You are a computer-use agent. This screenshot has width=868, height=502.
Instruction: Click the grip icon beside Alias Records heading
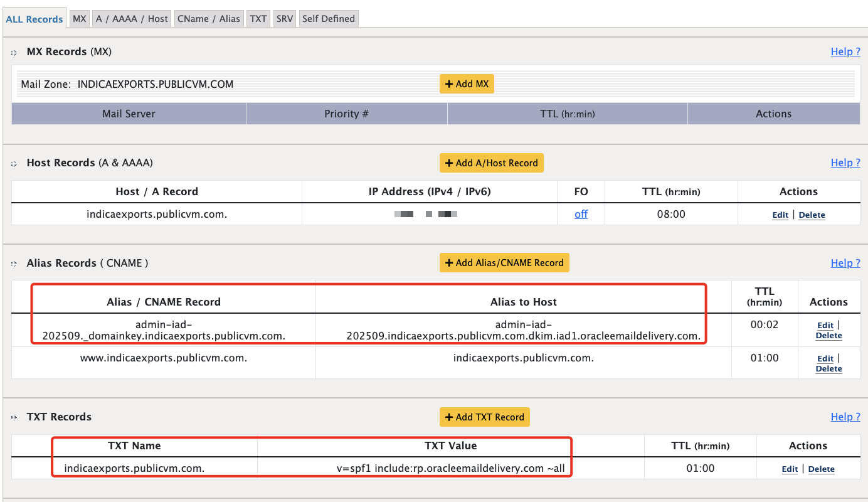click(14, 263)
